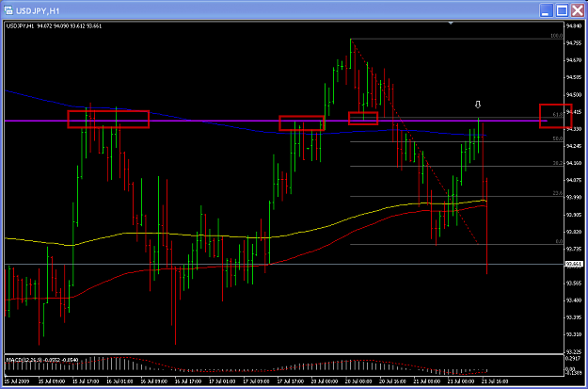Click the 94.245 price scale label
Screen dimensions: 588x389
(x=574, y=146)
